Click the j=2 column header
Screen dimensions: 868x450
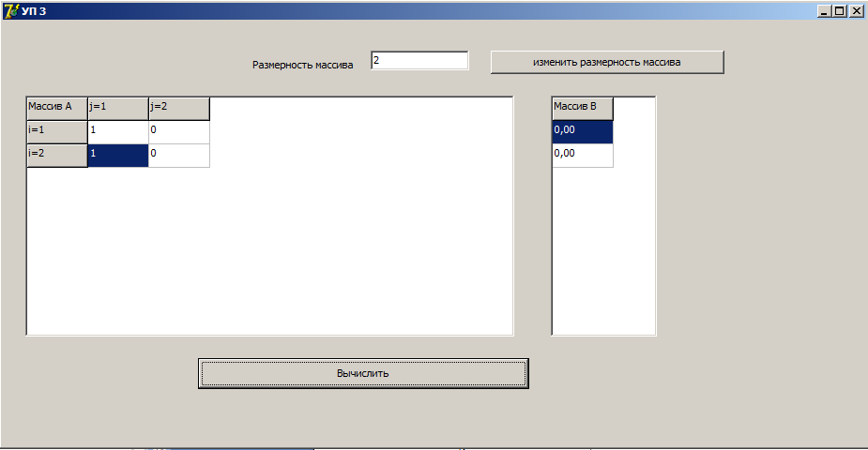[179, 109]
